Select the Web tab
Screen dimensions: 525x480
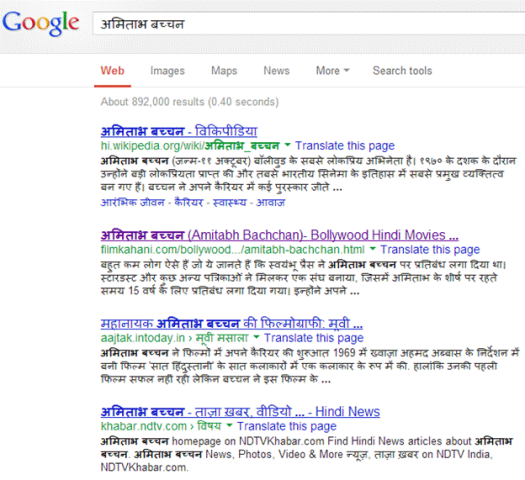(x=112, y=71)
